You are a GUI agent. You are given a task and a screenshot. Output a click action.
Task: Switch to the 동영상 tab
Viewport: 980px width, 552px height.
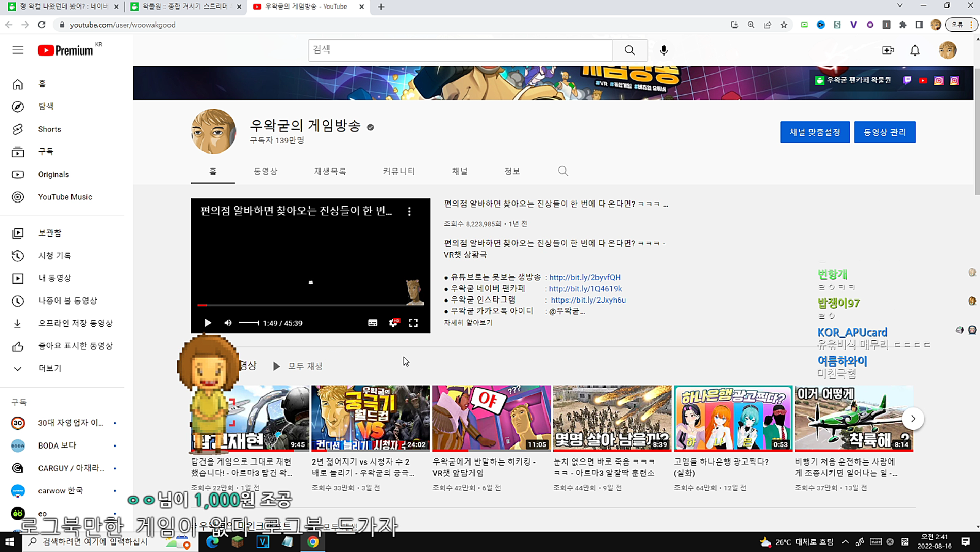pos(265,171)
